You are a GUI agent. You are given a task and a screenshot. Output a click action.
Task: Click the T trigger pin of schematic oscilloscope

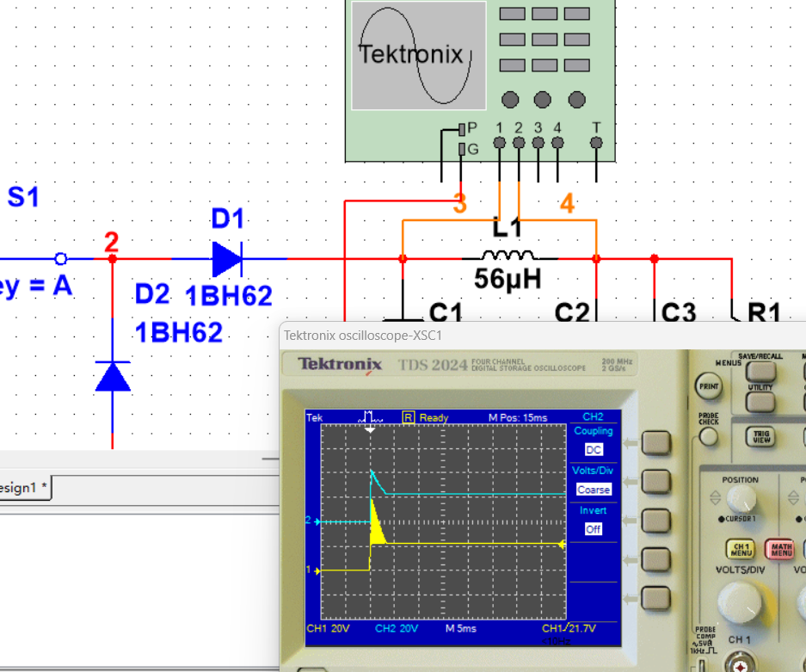coord(596,143)
